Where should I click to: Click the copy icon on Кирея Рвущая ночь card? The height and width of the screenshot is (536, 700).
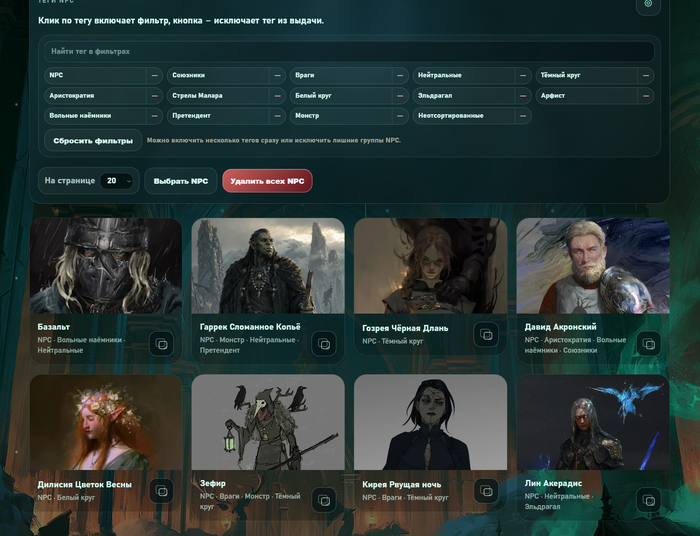tap(486, 491)
